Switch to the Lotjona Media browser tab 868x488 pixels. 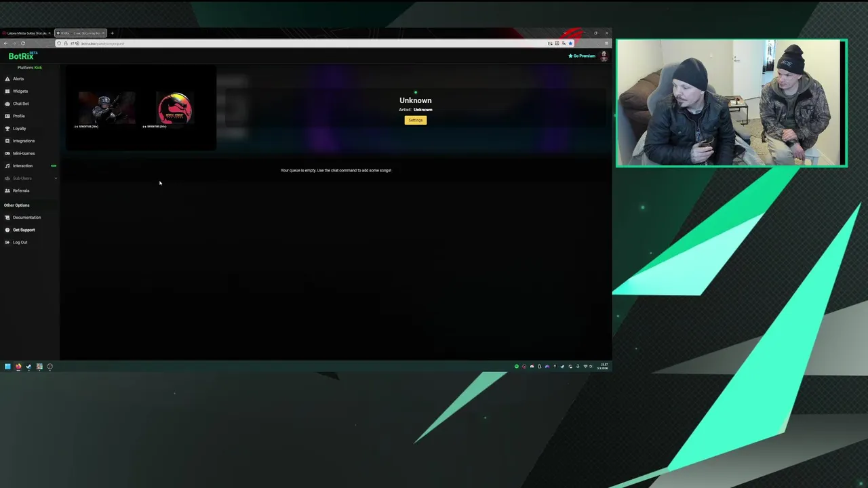coord(26,33)
